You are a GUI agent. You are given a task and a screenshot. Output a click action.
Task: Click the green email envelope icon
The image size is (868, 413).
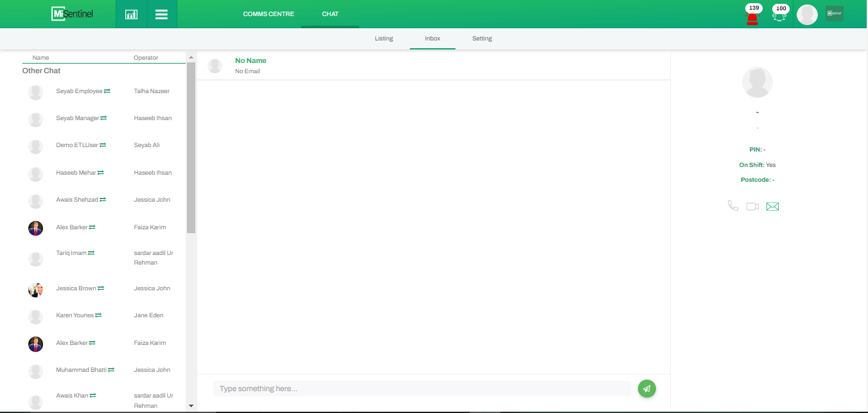point(772,206)
